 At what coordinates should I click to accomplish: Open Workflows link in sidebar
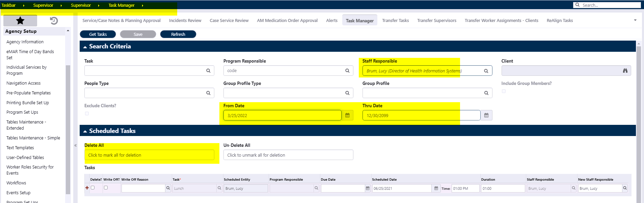[16, 183]
